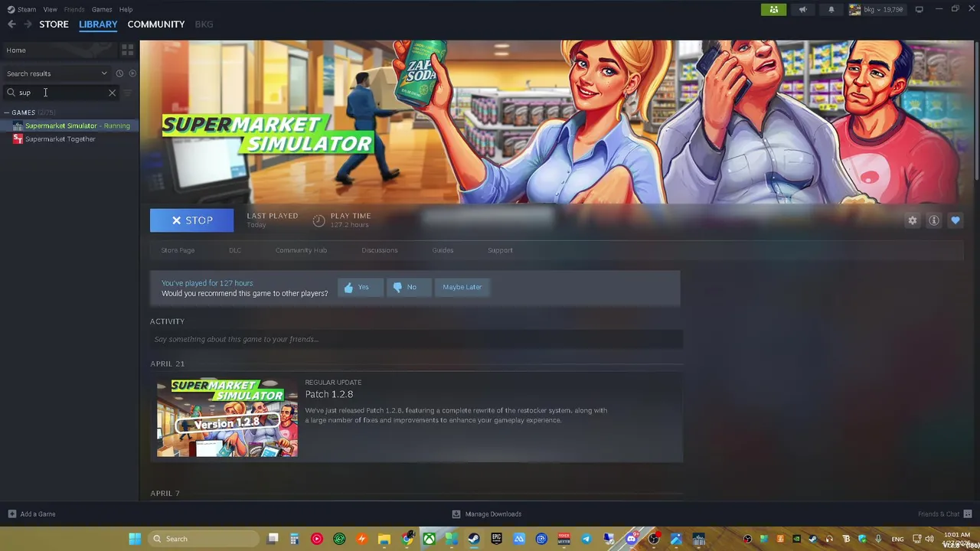Open the Discussions link
The height and width of the screenshot is (551, 980).
click(x=380, y=250)
